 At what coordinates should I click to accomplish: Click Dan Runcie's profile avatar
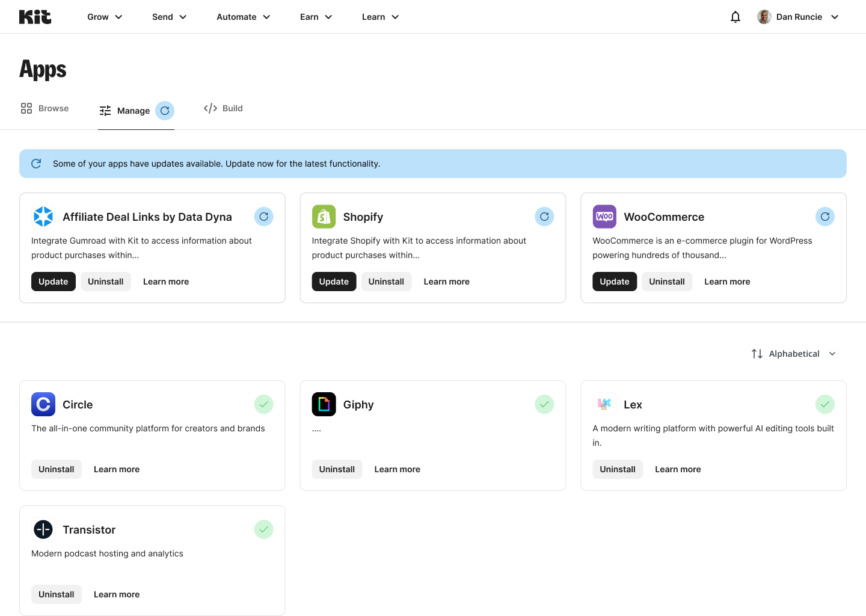[764, 17]
